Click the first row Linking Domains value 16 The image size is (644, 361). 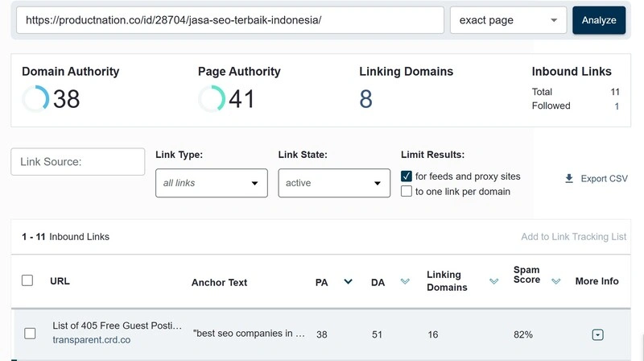[433, 334]
